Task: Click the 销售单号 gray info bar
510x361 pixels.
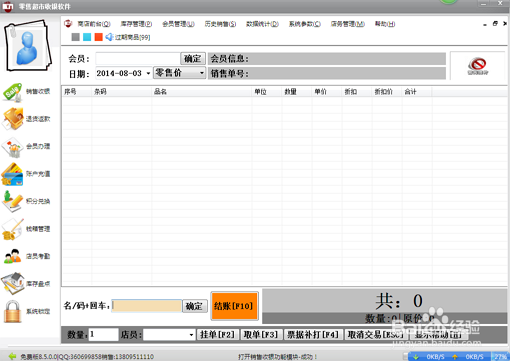Action: [327, 73]
